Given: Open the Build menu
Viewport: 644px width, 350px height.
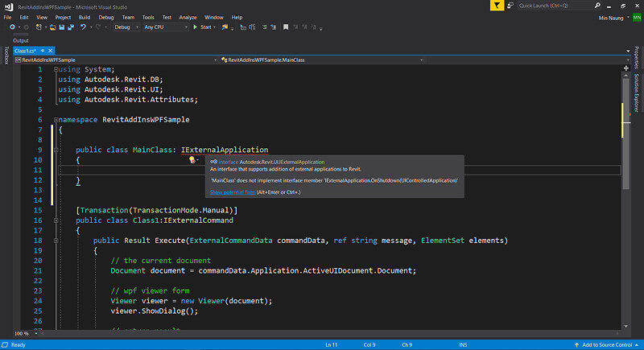Looking at the screenshot, I should [x=85, y=16].
